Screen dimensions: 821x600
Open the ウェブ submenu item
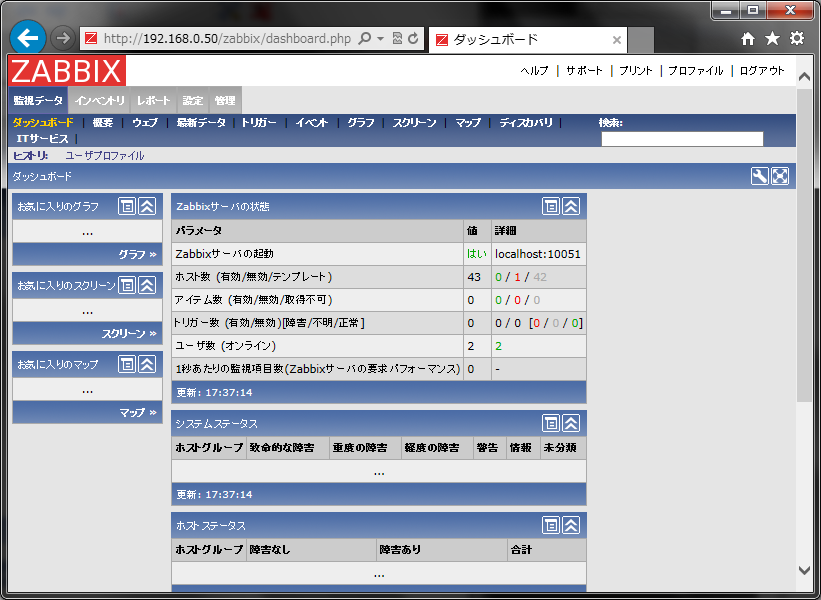click(x=145, y=123)
